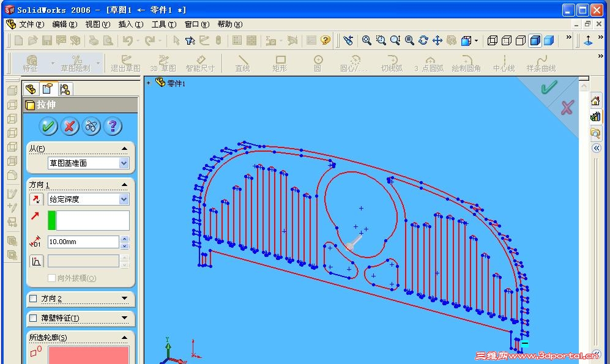Viewport: 610px width, 364px height.
Task: Select the 矩形 rectangle tool
Action: (280, 64)
